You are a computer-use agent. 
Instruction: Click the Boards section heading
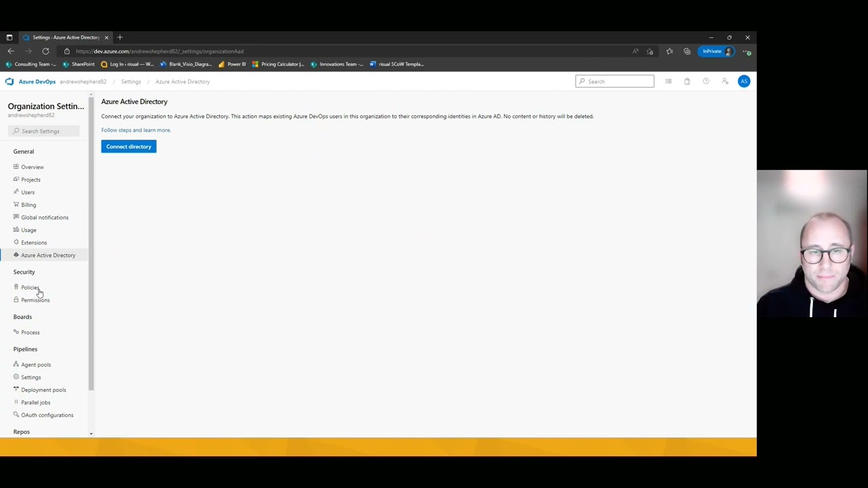pos(22,317)
